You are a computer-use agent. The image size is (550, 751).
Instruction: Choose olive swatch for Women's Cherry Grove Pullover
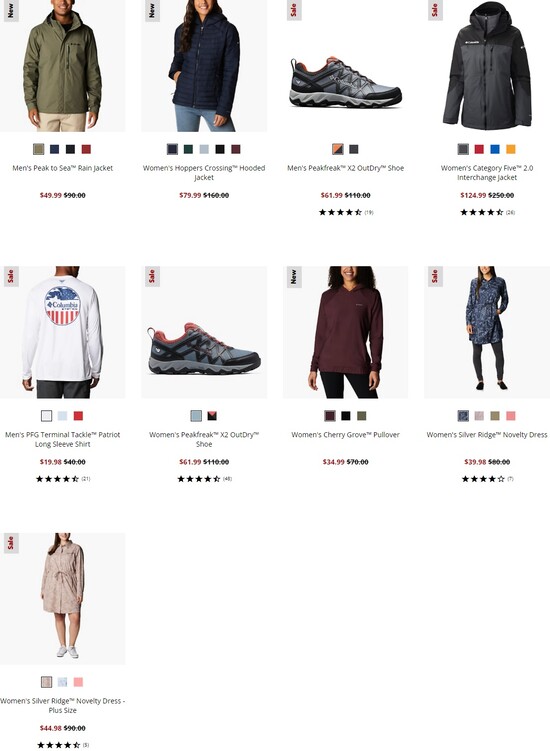point(362,416)
